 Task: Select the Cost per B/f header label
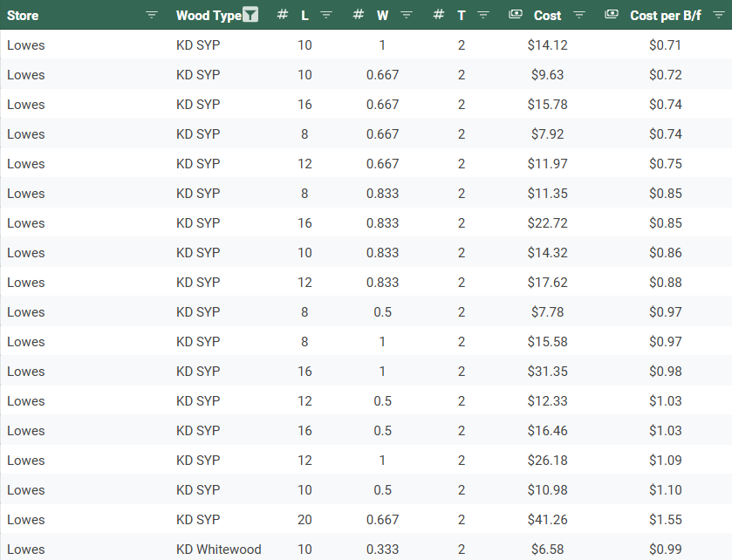[x=665, y=16]
